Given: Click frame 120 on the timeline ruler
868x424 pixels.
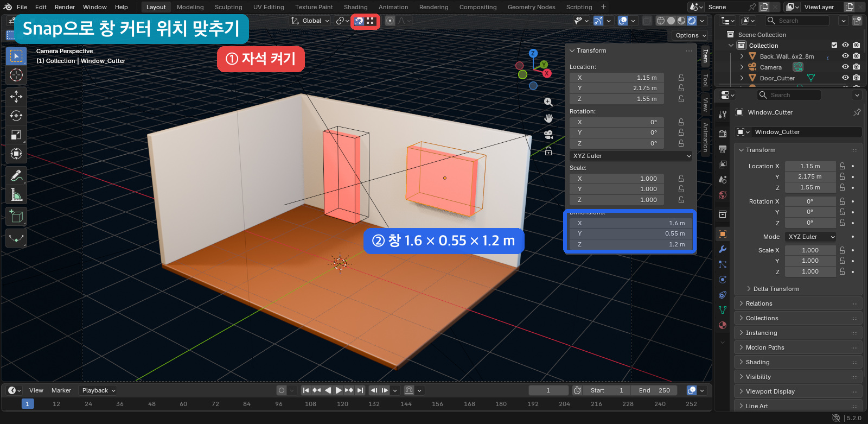Looking at the screenshot, I should click(342, 404).
